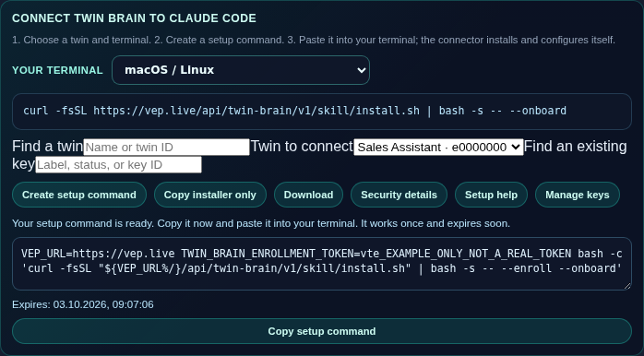
Task: Open Setup help
Action: coord(491,195)
